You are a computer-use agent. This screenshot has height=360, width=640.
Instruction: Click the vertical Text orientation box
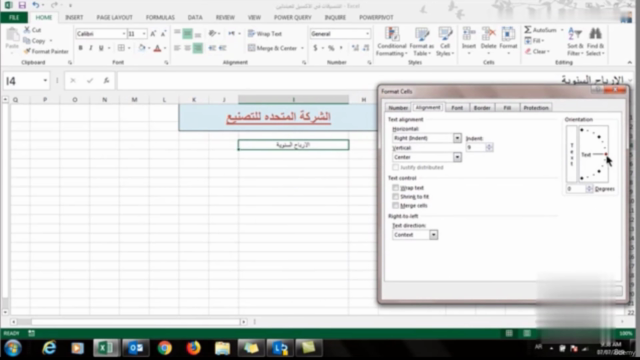571,154
